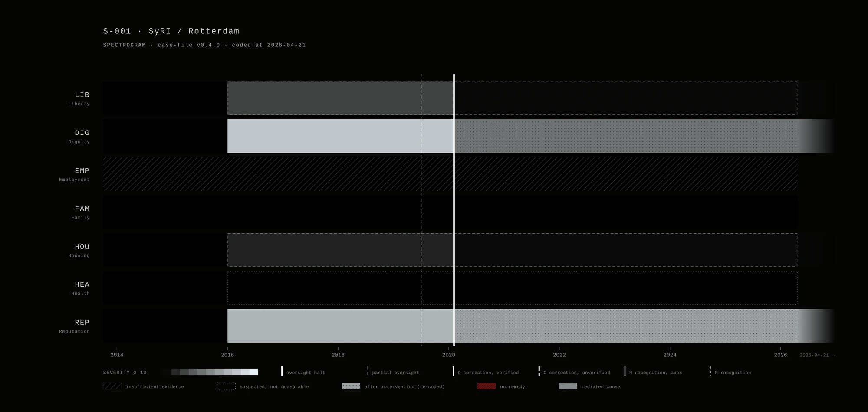Click the R recognition dashed legend marker
Viewport: 868px width, 412px height.
pyautogui.click(x=710, y=371)
